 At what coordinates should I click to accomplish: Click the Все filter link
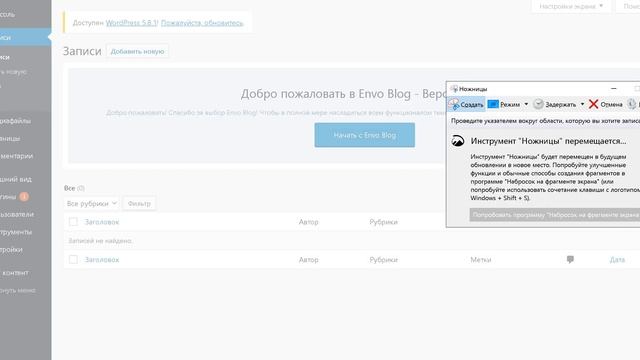tap(69, 188)
